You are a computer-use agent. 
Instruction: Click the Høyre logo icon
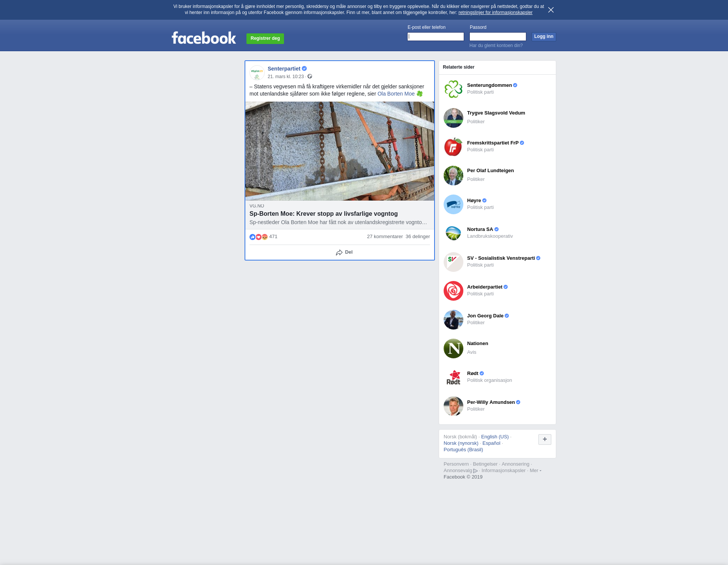tap(453, 204)
